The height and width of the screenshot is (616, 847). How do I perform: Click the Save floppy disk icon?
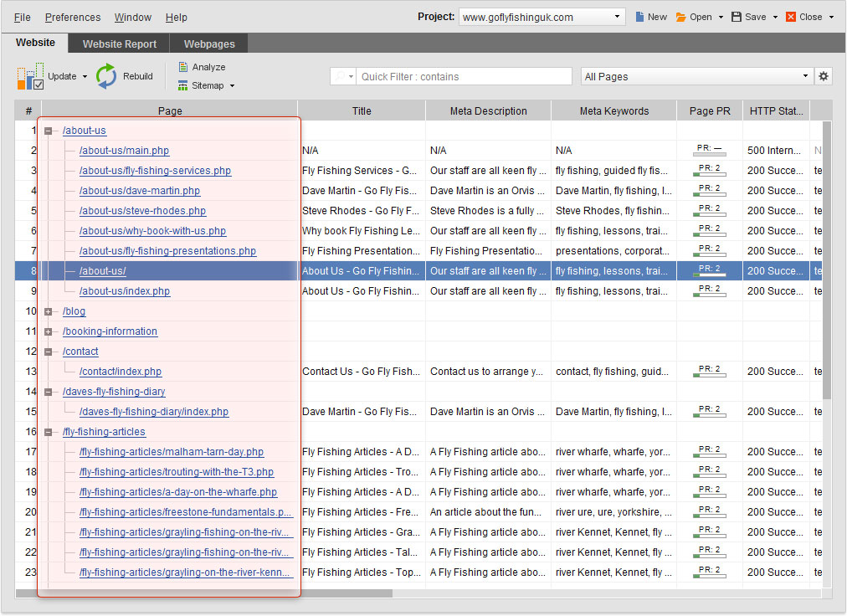(737, 17)
